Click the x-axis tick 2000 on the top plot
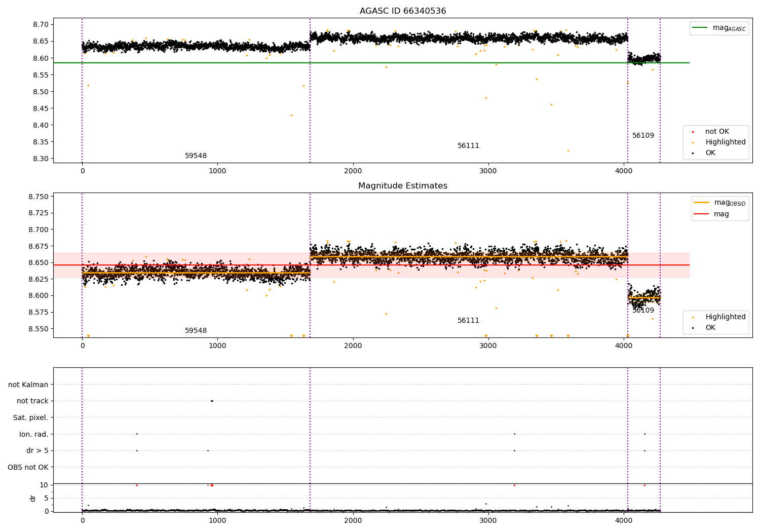This screenshot has height=532, width=760. click(x=353, y=171)
